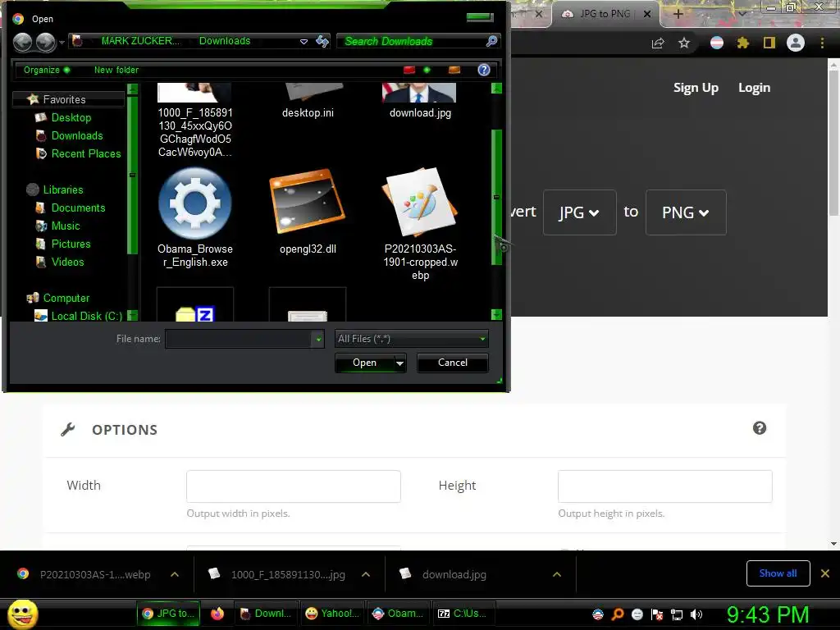This screenshot has height=630, width=840.
Task: Expand 1000_F_185891130...jpg download options
Action: point(366,574)
